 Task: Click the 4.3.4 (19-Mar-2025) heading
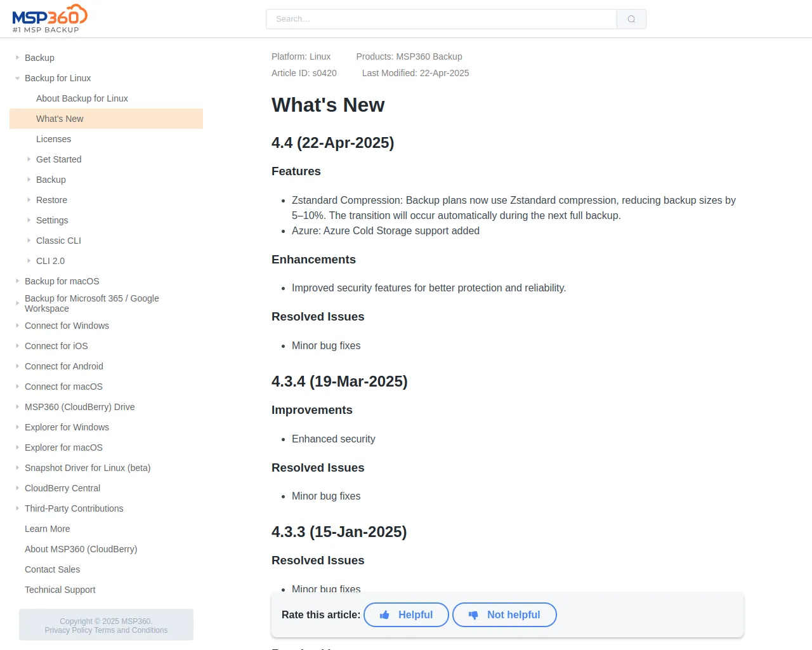point(339,381)
